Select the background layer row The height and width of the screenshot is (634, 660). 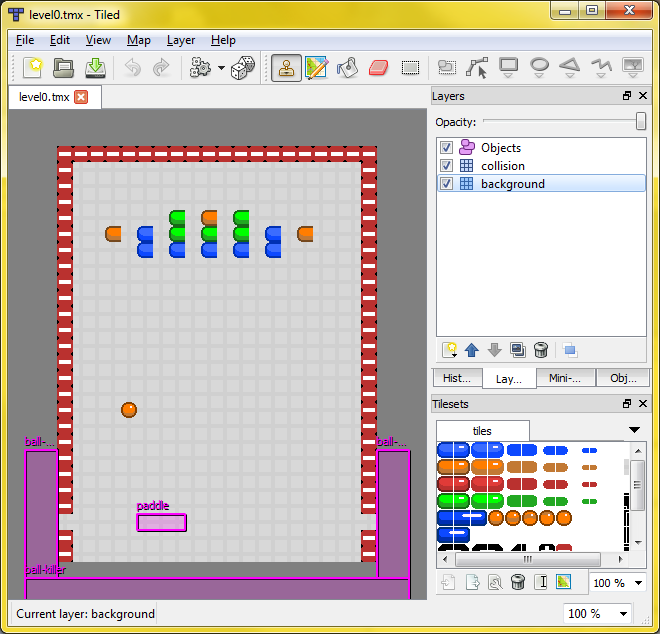click(x=541, y=184)
